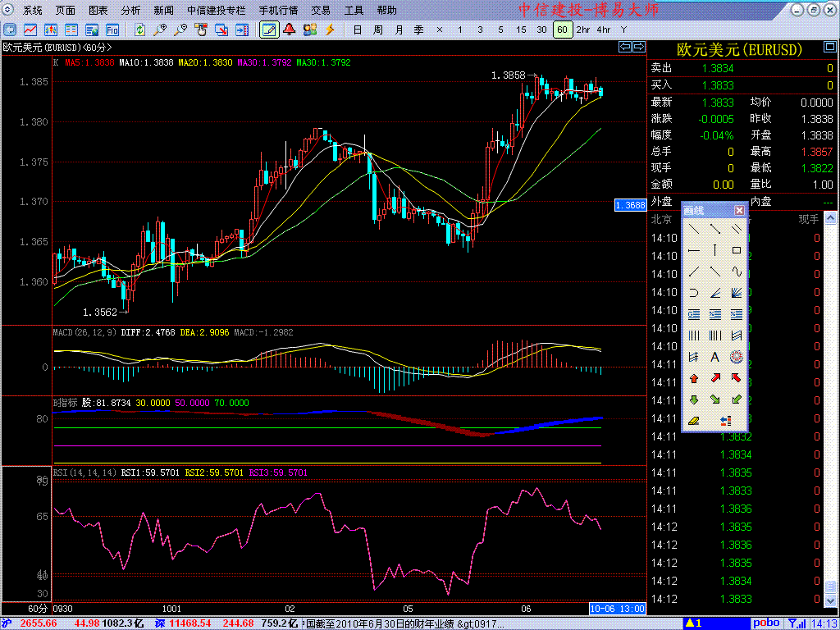
Task: Select the straight line drawing tool
Action: (x=694, y=229)
